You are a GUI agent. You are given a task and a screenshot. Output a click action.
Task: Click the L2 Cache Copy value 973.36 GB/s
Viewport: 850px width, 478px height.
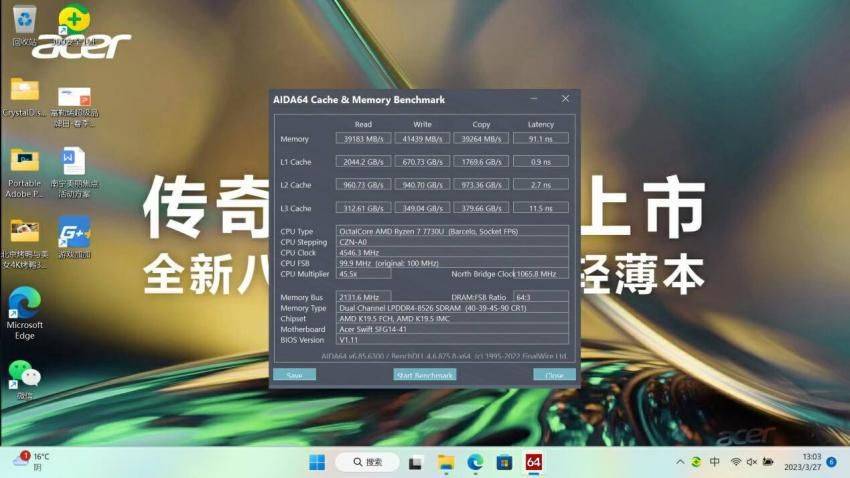pyautogui.click(x=481, y=185)
